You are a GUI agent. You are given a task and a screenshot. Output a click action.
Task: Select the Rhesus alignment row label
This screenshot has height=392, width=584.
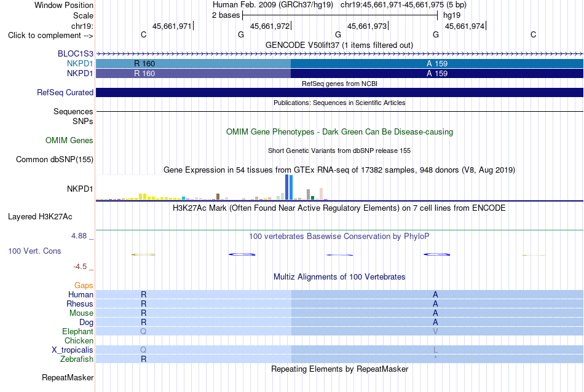tap(80, 304)
